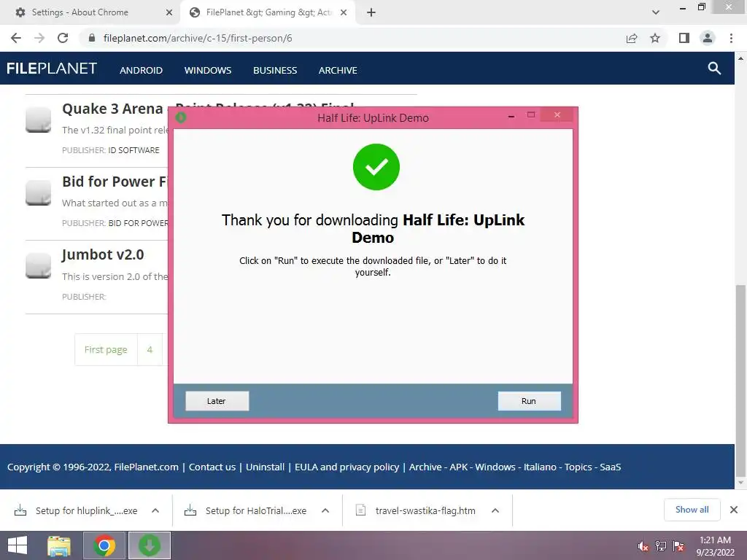Go to results page 4

coord(150,349)
